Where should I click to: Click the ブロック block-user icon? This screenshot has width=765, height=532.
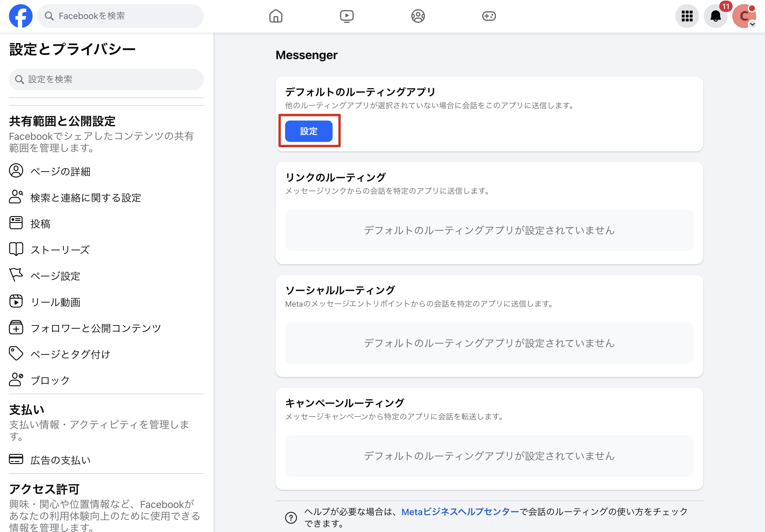(x=16, y=379)
